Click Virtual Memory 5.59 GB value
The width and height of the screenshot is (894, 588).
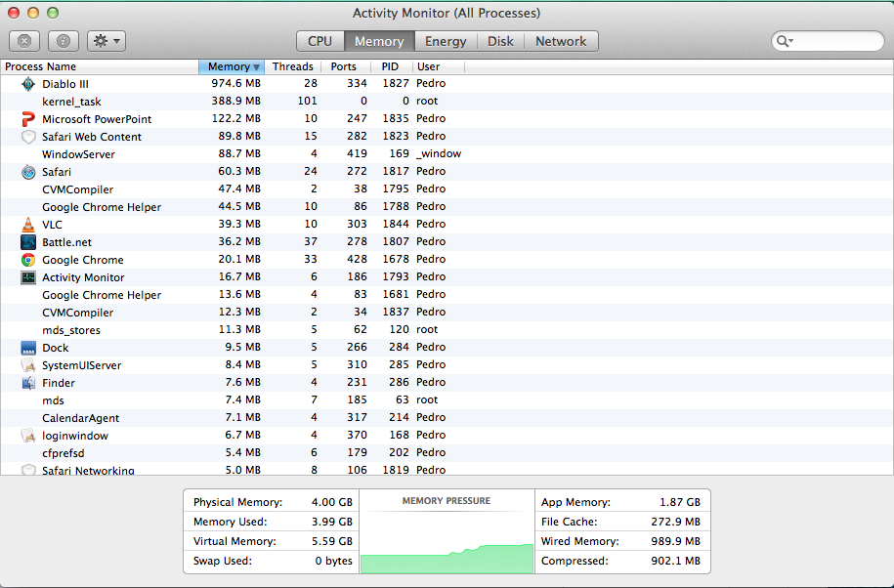[x=332, y=541]
